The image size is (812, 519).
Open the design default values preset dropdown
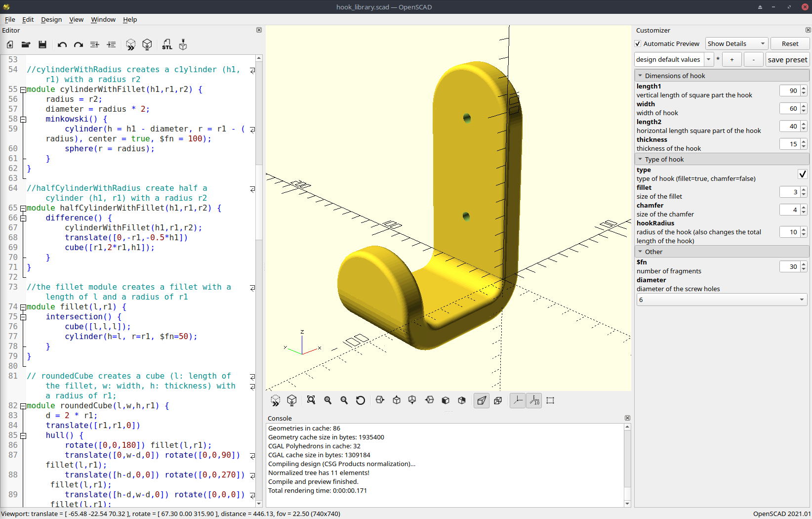[709, 59]
